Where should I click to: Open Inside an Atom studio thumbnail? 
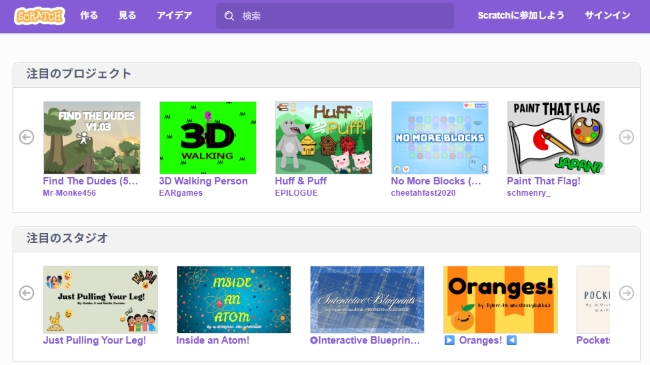tap(234, 299)
